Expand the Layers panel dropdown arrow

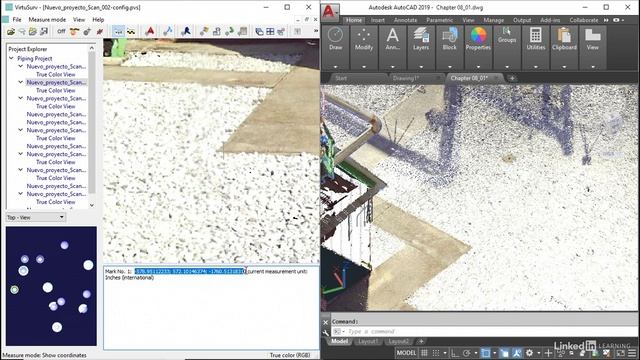[421, 67]
